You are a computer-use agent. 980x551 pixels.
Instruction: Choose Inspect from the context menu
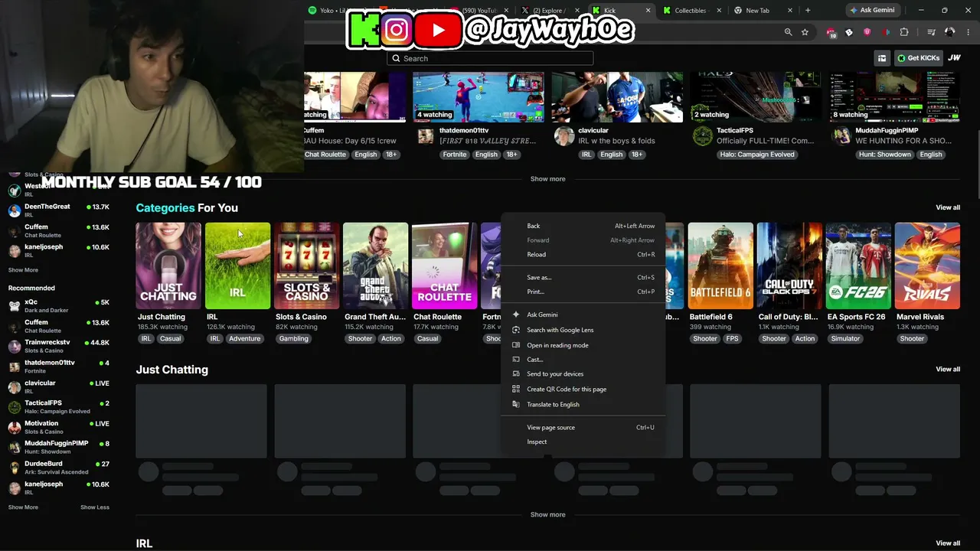tap(583, 442)
